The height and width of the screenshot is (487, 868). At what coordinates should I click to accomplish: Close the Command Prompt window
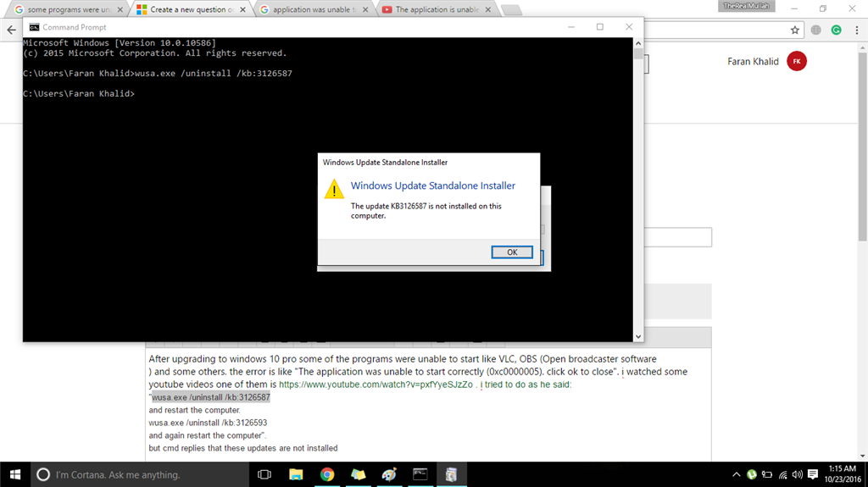(x=629, y=27)
